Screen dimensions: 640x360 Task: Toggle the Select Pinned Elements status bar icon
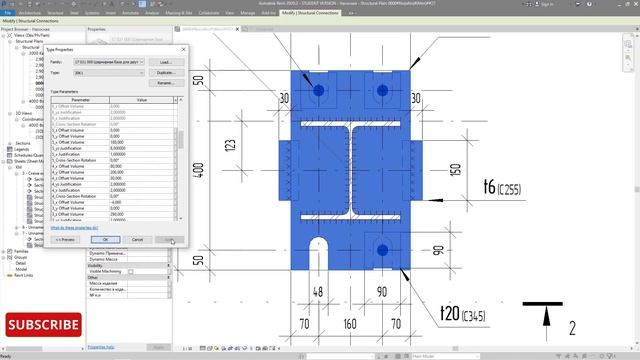[576, 356]
